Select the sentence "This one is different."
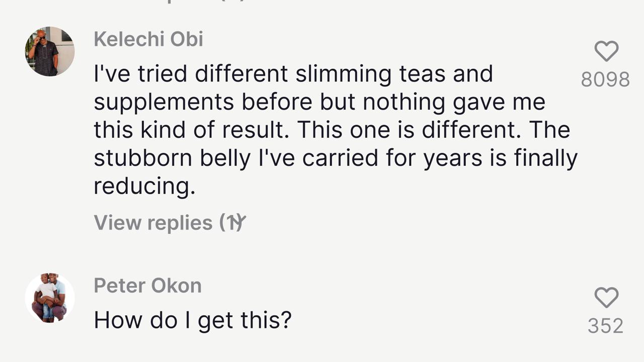 click(410, 130)
